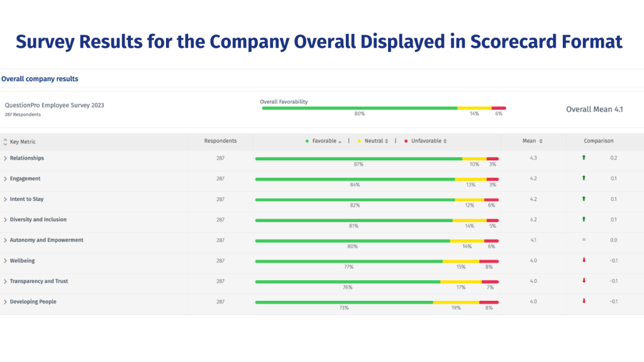Click the Overall Favorability bar
Screen dimensions: 644x362
pos(384,108)
